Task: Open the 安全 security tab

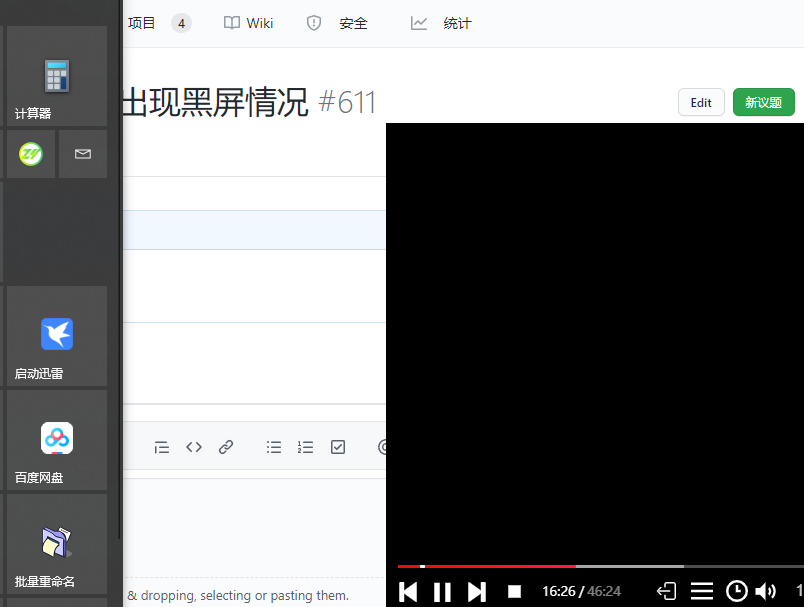Action: pyautogui.click(x=337, y=23)
